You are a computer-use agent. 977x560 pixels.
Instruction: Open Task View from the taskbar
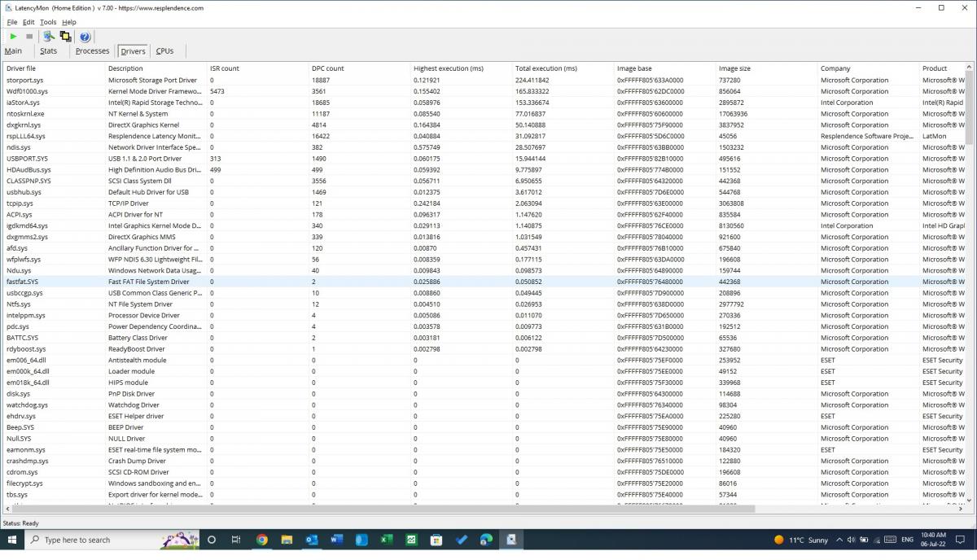click(236, 540)
